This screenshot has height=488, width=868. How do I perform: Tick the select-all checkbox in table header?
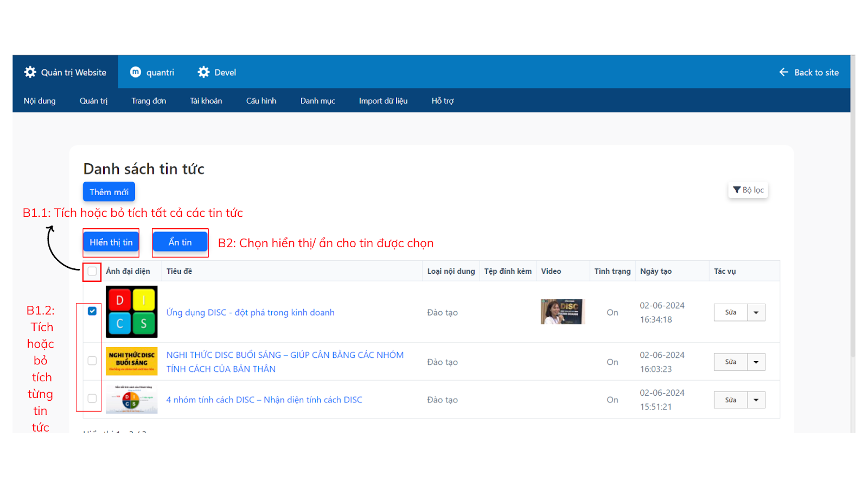tap(92, 271)
